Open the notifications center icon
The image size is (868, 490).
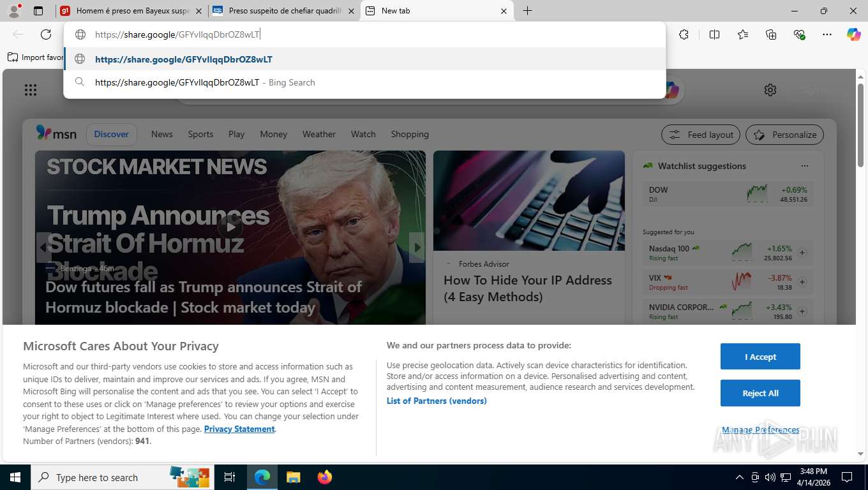847,477
